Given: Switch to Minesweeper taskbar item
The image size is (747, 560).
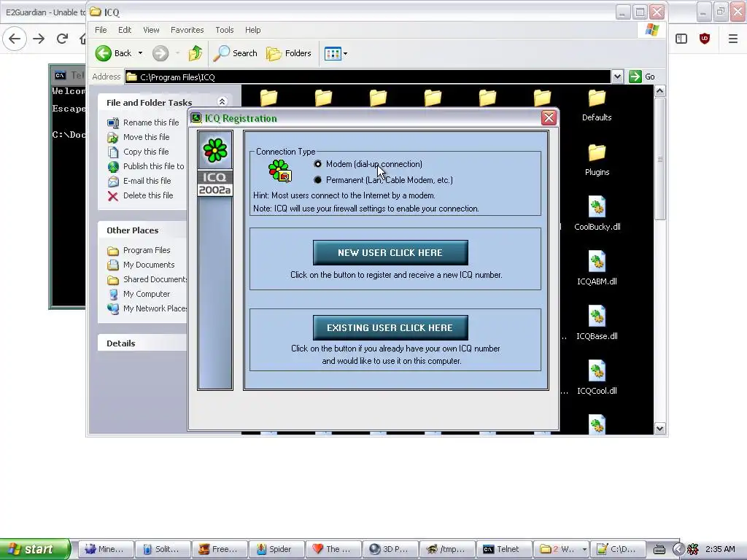Looking at the screenshot, I should click(x=105, y=549).
